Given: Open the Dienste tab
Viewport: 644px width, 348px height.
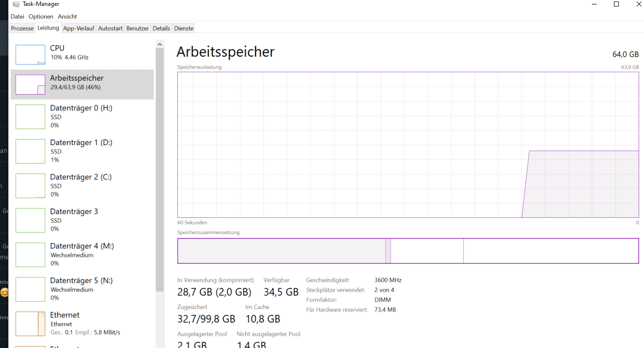Looking at the screenshot, I should (184, 29).
